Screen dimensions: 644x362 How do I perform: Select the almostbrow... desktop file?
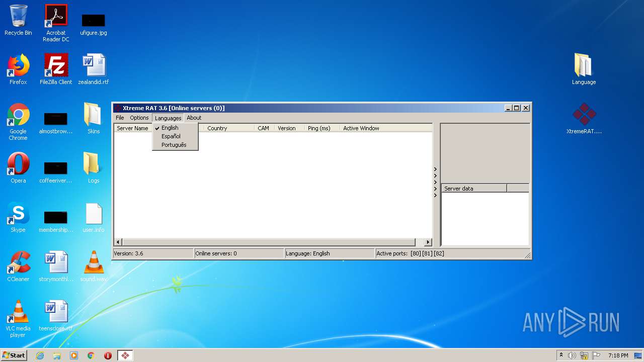(x=56, y=123)
